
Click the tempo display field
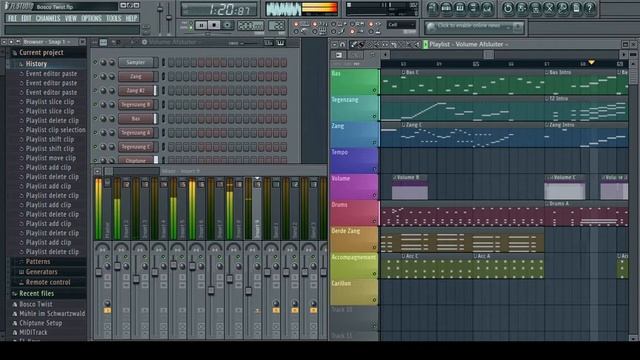(x=250, y=26)
